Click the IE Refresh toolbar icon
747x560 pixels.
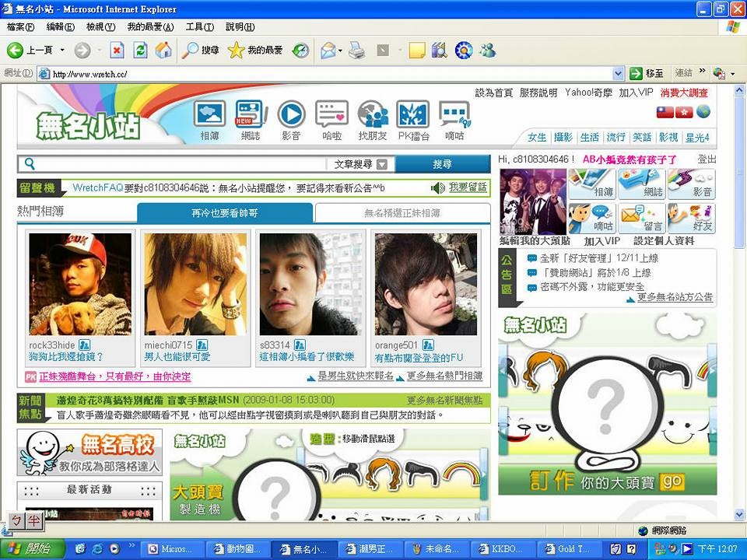(140, 51)
